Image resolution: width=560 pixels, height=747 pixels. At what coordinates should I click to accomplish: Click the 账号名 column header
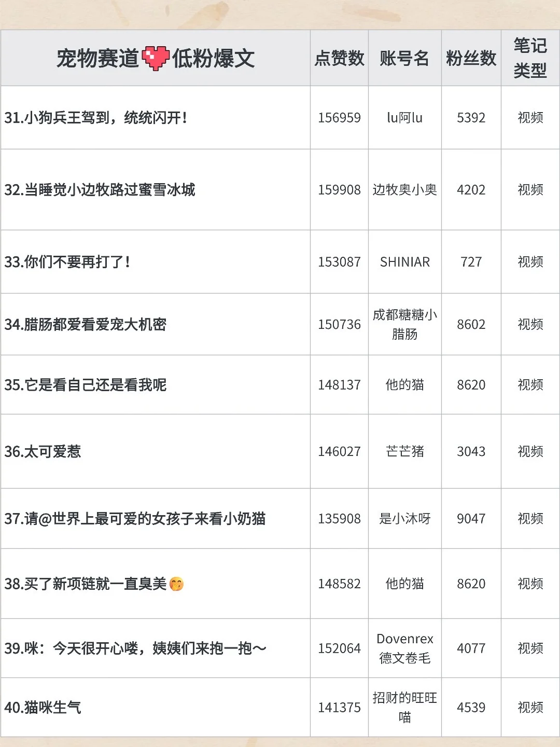click(x=405, y=58)
